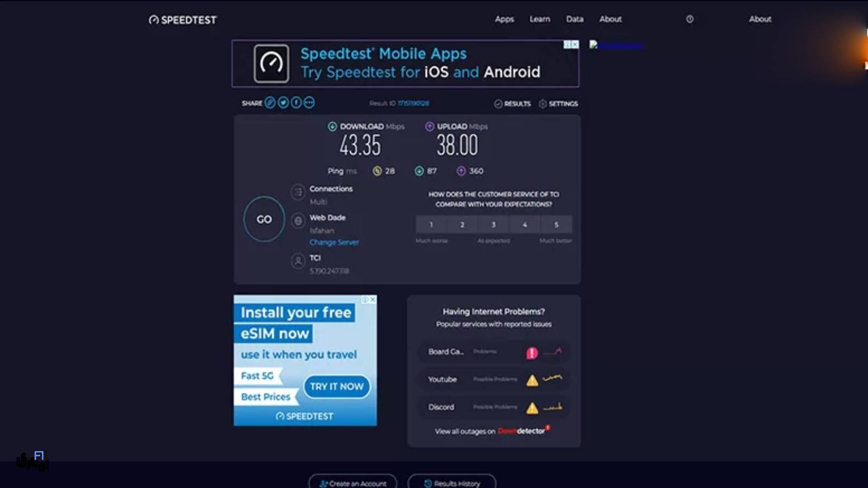Open the Learn menu item
The image size is (868, 488).
point(540,19)
